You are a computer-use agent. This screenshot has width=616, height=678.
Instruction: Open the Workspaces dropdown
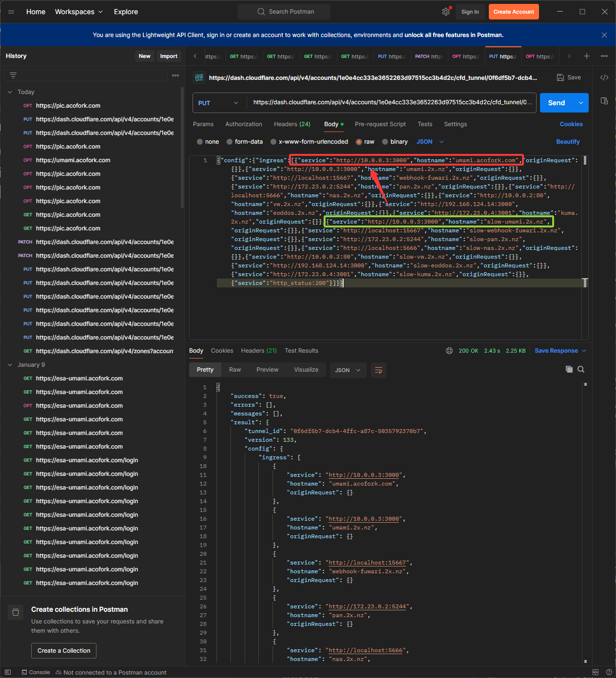[78, 12]
